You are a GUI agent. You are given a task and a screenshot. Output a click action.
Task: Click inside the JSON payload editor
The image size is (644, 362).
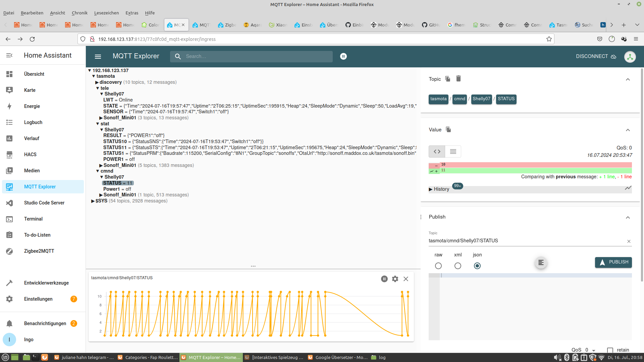(536, 307)
